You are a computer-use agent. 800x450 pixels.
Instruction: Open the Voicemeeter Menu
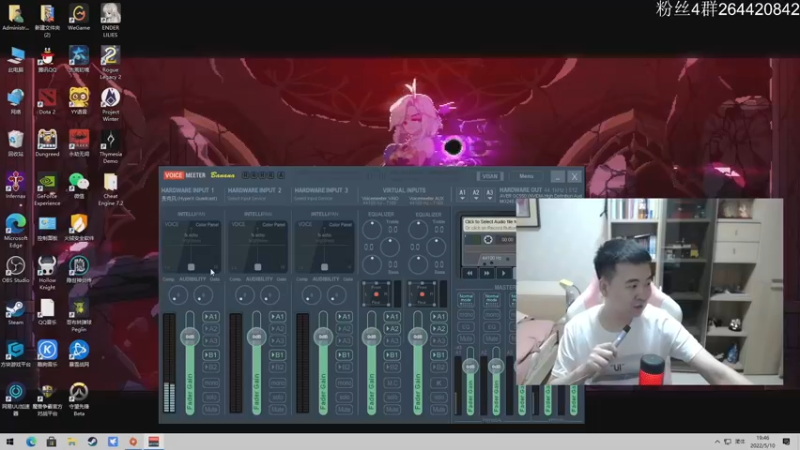coord(526,177)
